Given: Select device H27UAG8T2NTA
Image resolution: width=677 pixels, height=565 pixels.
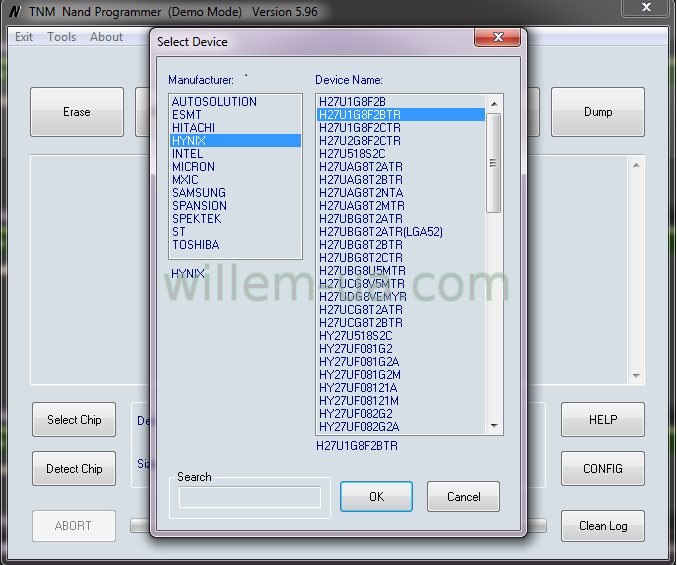Looking at the screenshot, I should (x=401, y=193).
